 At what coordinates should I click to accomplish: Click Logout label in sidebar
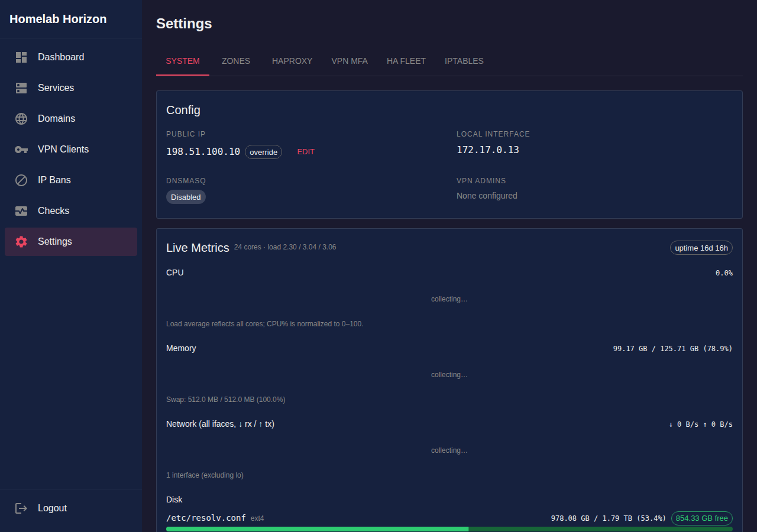coord(52,508)
